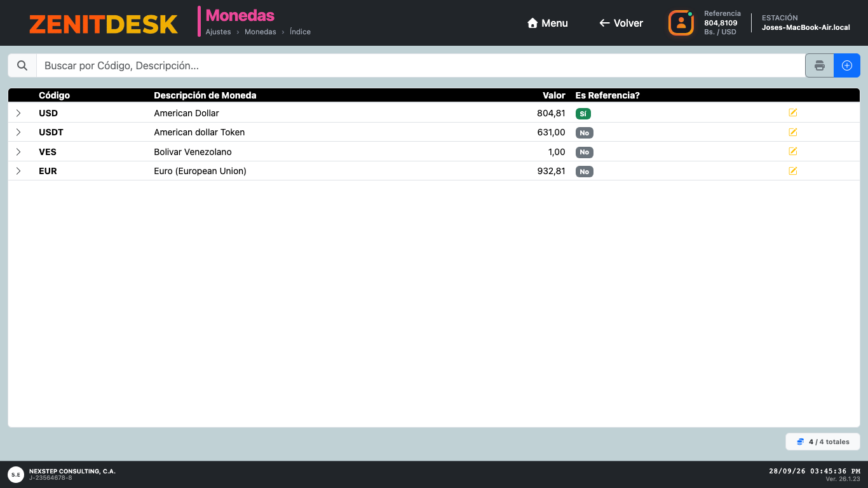Open the Menu button
The image size is (868, 488).
tap(547, 23)
